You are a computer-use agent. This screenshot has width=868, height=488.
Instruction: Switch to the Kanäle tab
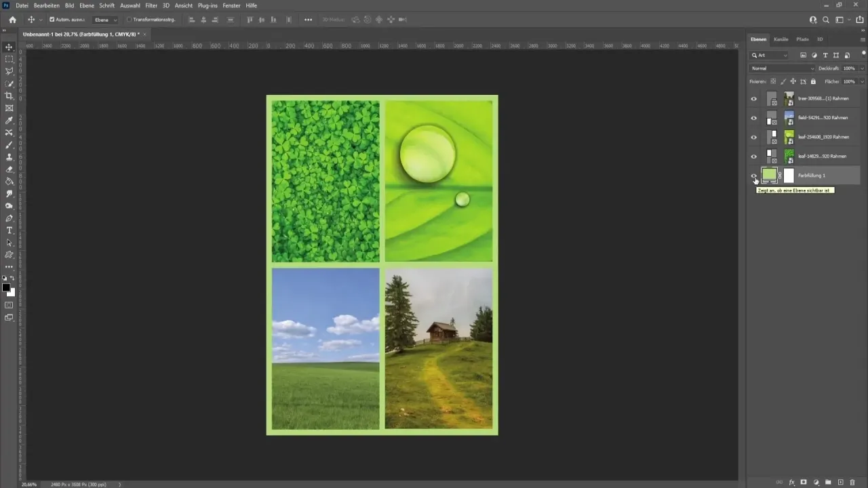point(781,39)
